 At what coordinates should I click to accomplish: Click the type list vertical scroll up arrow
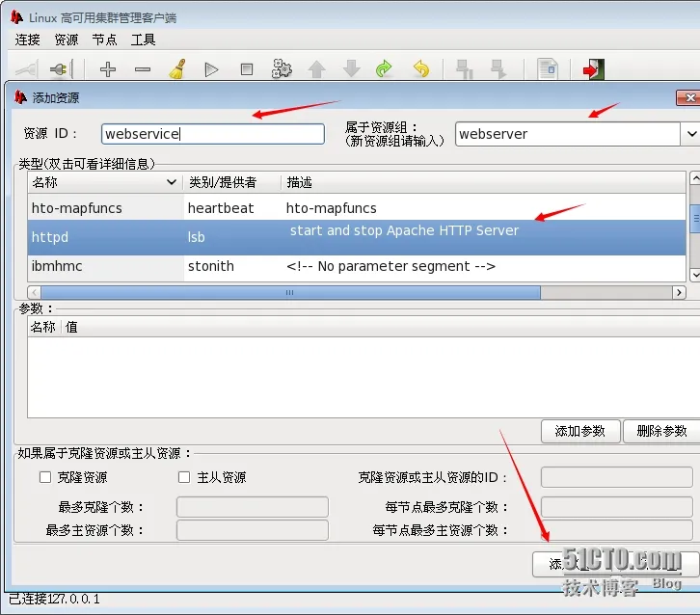point(694,178)
